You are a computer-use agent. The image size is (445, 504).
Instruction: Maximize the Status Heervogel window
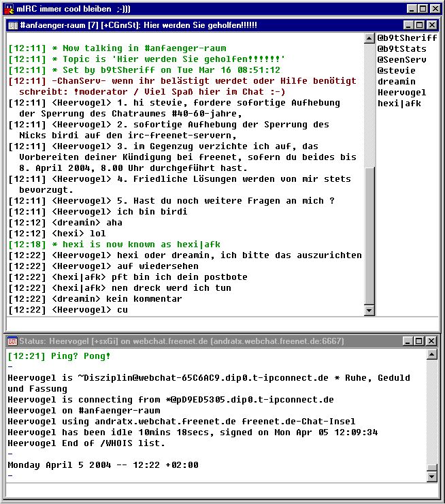(x=419, y=341)
